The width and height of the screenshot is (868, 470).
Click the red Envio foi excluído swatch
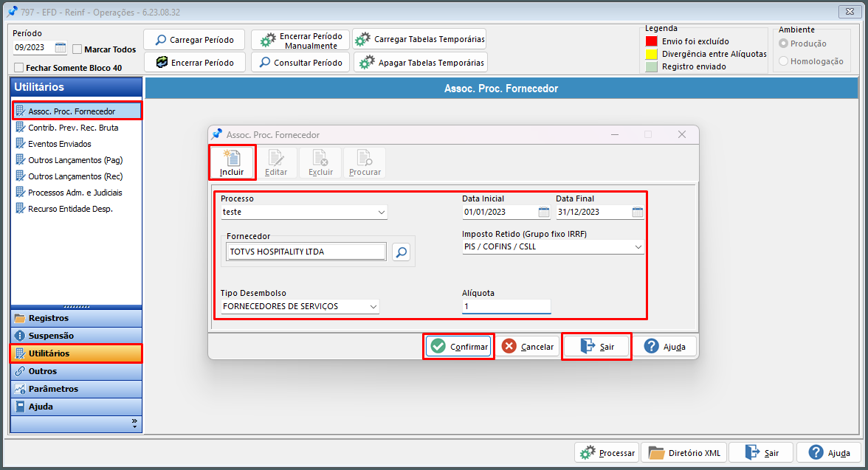coord(652,41)
